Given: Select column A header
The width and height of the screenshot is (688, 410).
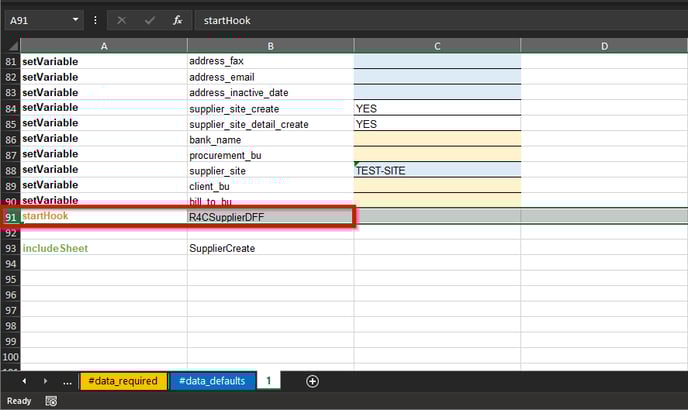Looking at the screenshot, I should [104, 46].
